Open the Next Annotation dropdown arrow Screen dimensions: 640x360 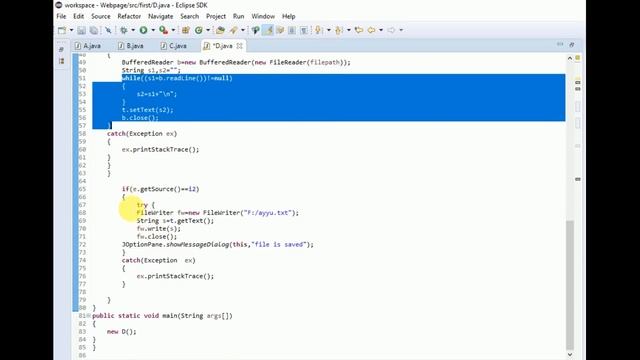pos(329,30)
